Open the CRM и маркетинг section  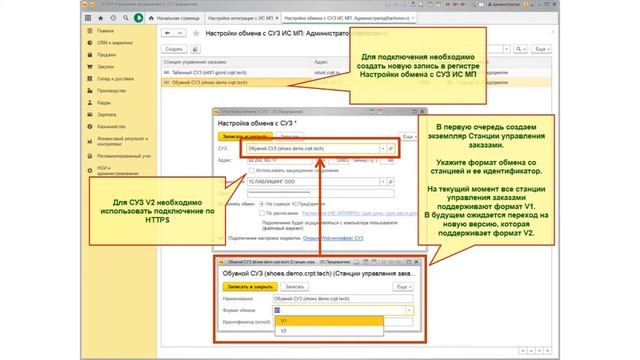coord(115,42)
